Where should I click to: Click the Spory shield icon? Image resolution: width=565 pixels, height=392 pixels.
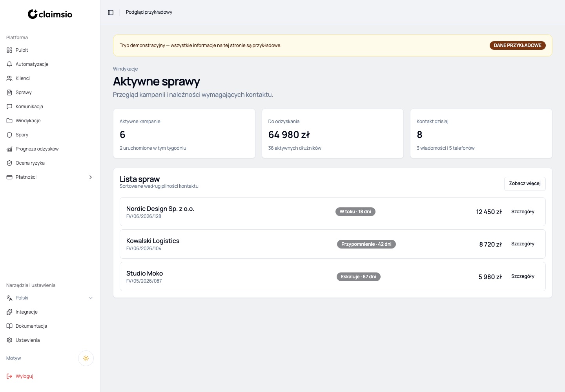(9, 135)
